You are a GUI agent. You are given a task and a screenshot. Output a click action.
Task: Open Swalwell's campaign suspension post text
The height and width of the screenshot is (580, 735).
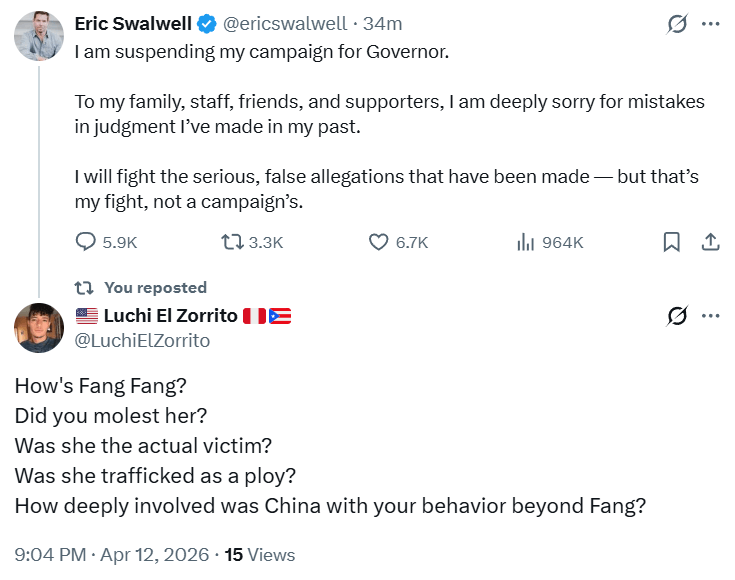click(x=262, y=51)
